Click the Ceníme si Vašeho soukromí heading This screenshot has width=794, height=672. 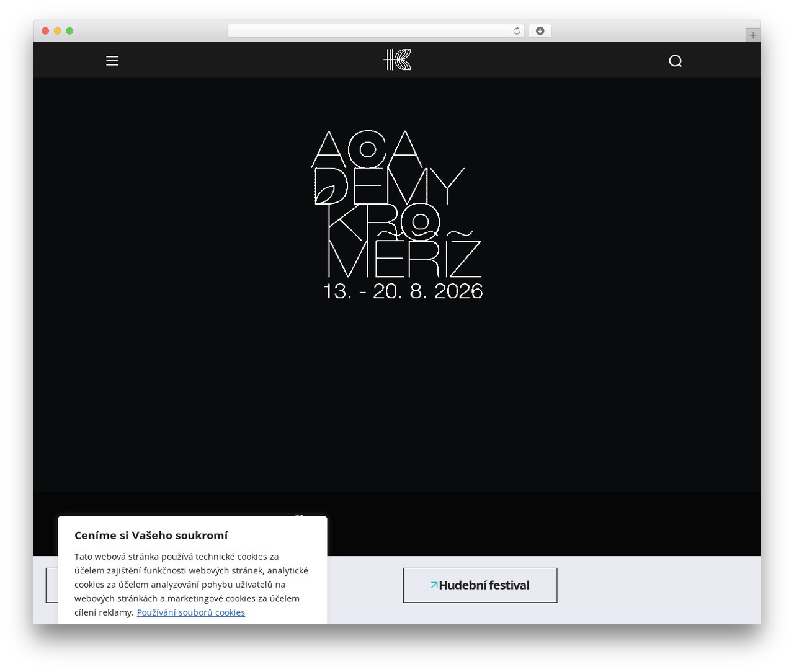coord(151,536)
